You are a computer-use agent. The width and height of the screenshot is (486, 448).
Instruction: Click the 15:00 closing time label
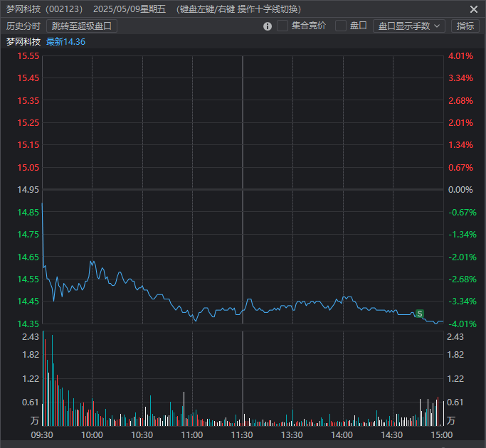tap(442, 434)
